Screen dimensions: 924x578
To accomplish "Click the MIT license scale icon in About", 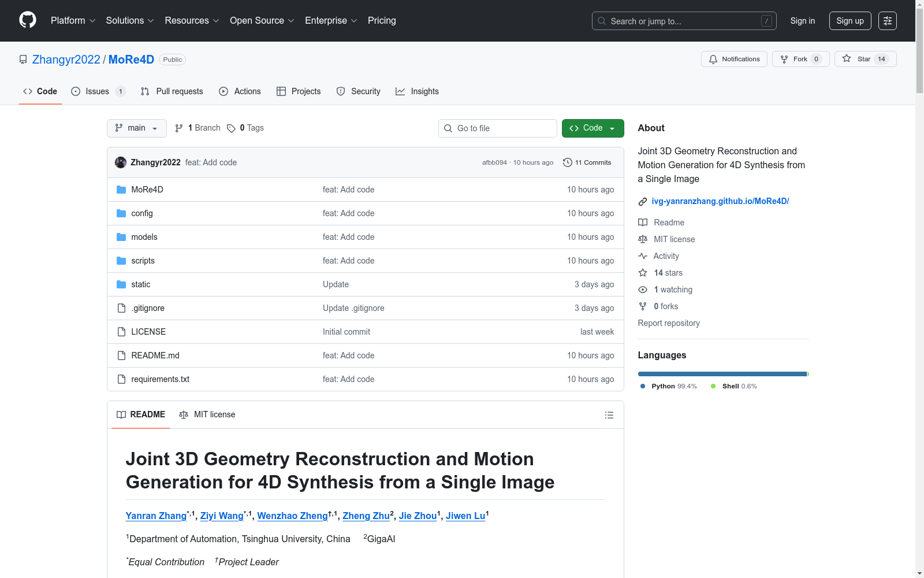I will pyautogui.click(x=643, y=239).
